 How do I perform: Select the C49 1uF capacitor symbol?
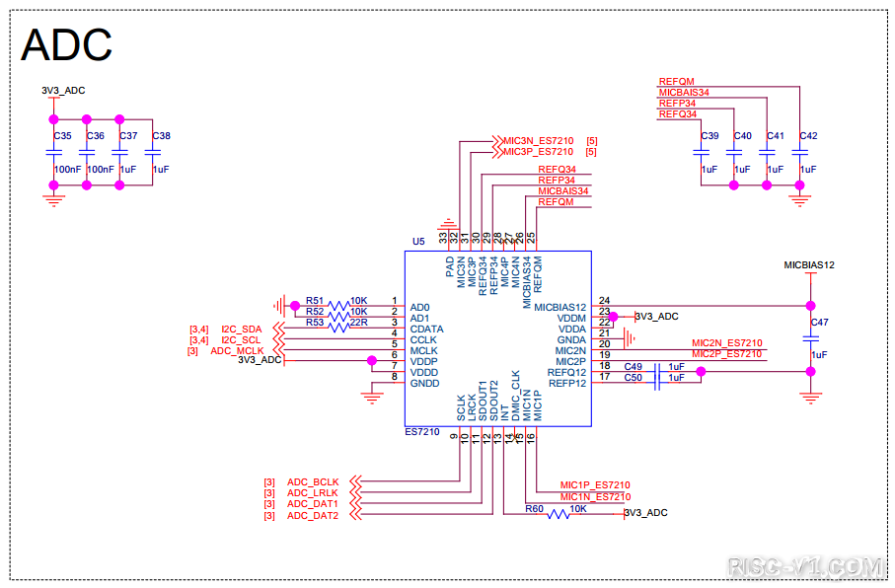click(x=656, y=372)
